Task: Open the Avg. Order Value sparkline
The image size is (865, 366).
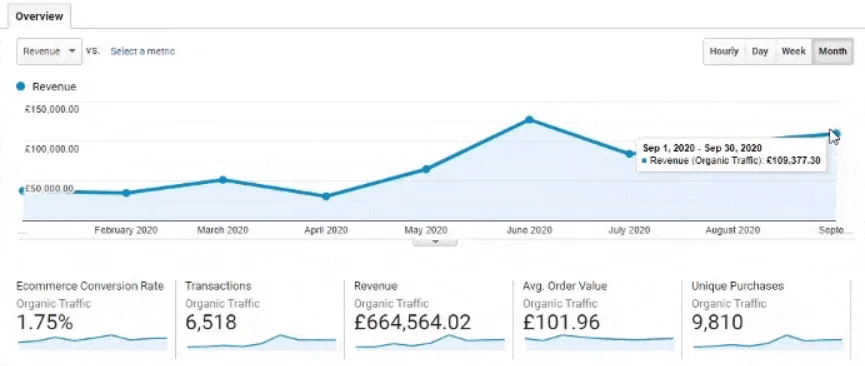Action: click(599, 342)
